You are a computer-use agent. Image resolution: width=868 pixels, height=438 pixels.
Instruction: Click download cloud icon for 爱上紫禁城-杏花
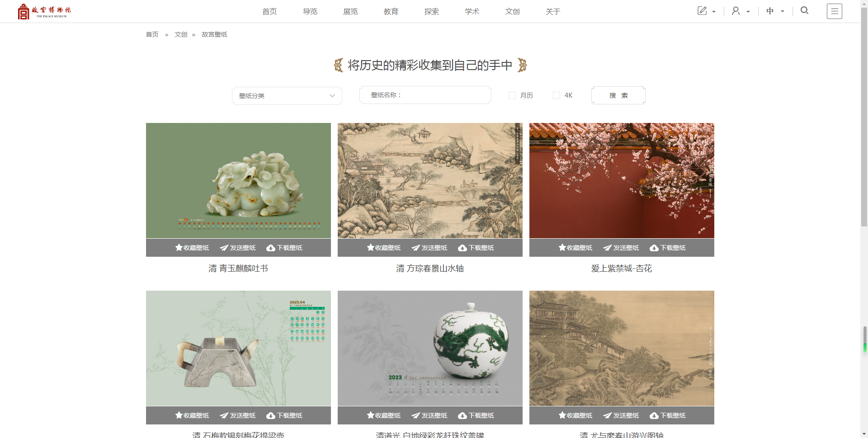pos(654,248)
